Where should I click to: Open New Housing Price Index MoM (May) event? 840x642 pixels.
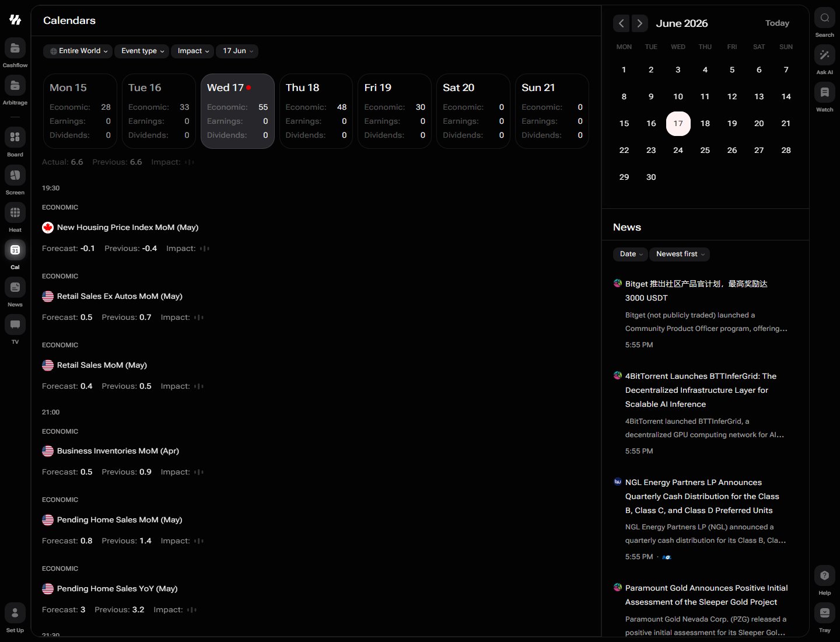tap(128, 228)
